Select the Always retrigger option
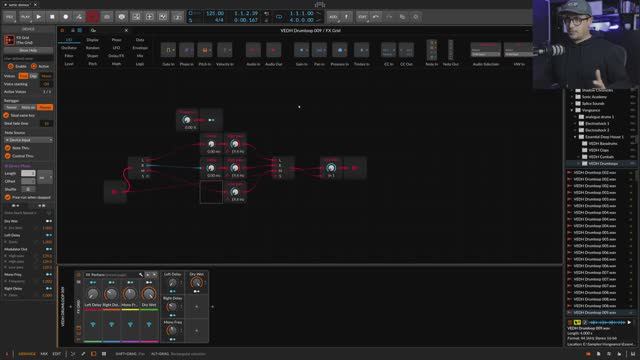Viewport: 640px width, 360px height. 44,107
